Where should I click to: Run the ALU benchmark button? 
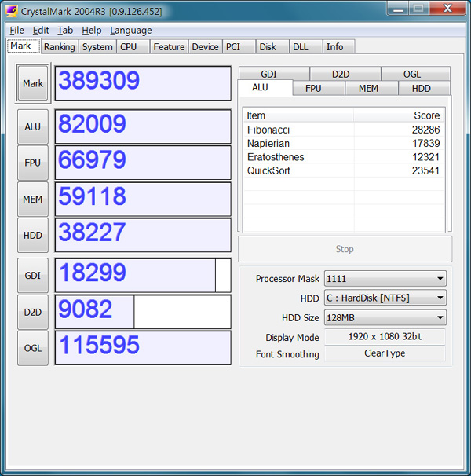tap(33, 126)
